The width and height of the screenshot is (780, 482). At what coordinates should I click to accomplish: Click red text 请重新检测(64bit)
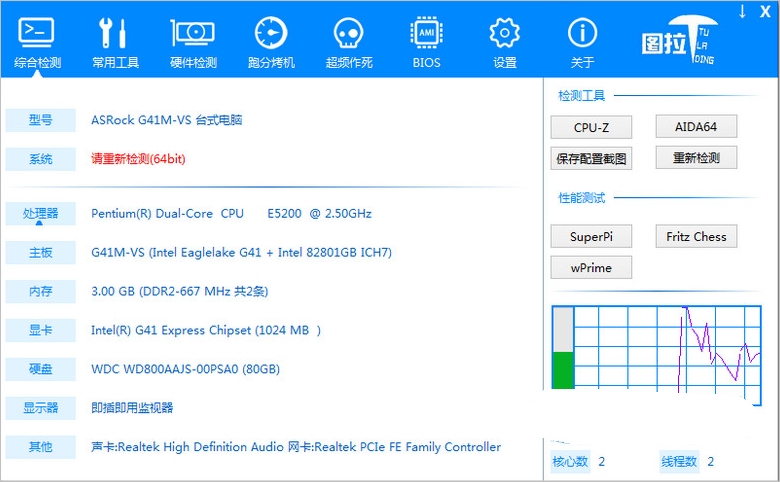138,159
